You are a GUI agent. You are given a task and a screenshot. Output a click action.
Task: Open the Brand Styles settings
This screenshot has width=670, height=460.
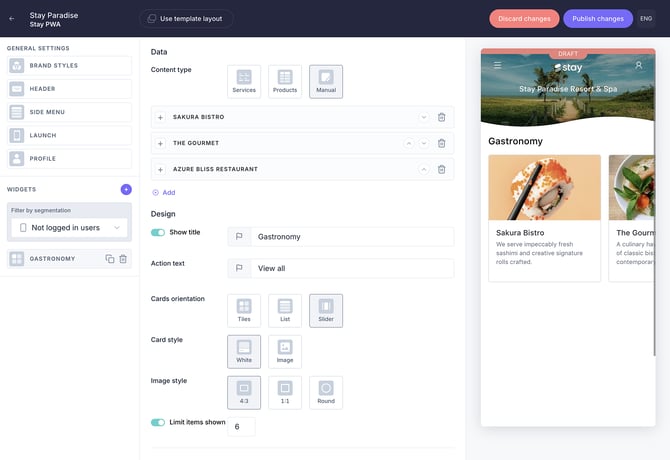(69, 65)
